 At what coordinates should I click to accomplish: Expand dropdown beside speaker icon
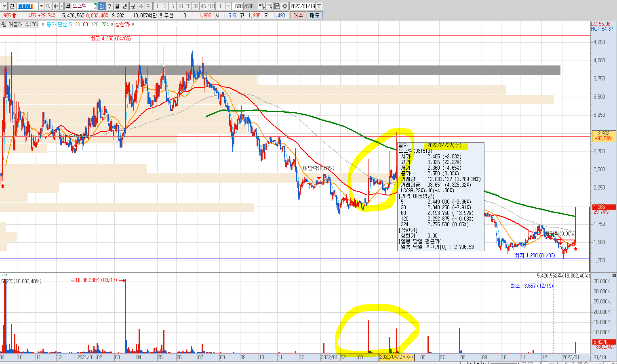(61, 6)
